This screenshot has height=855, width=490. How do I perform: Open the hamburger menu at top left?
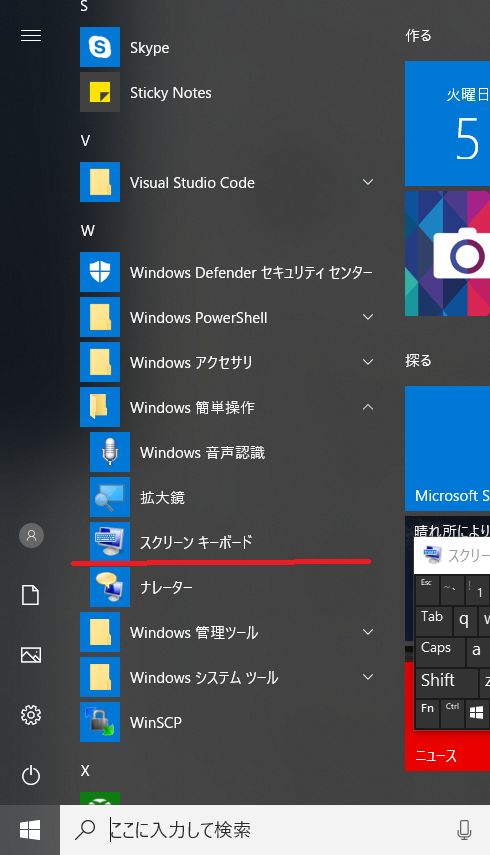[x=31, y=35]
